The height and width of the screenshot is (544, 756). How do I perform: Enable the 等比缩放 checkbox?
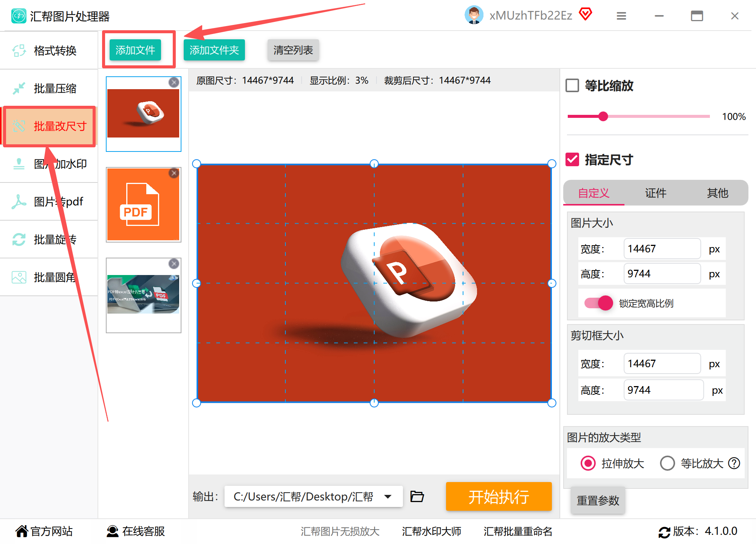click(x=572, y=85)
